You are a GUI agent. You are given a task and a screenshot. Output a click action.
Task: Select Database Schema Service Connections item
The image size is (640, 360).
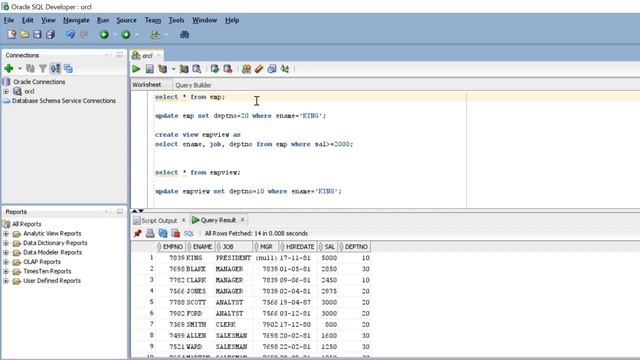click(x=64, y=101)
